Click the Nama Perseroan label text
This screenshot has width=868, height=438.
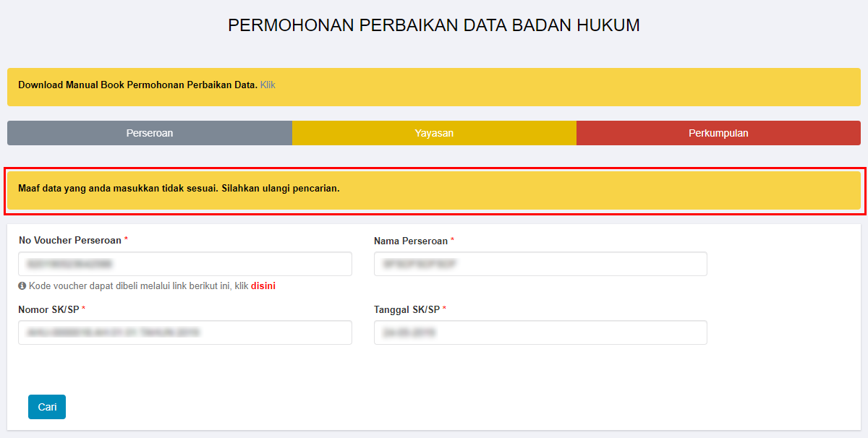point(411,241)
